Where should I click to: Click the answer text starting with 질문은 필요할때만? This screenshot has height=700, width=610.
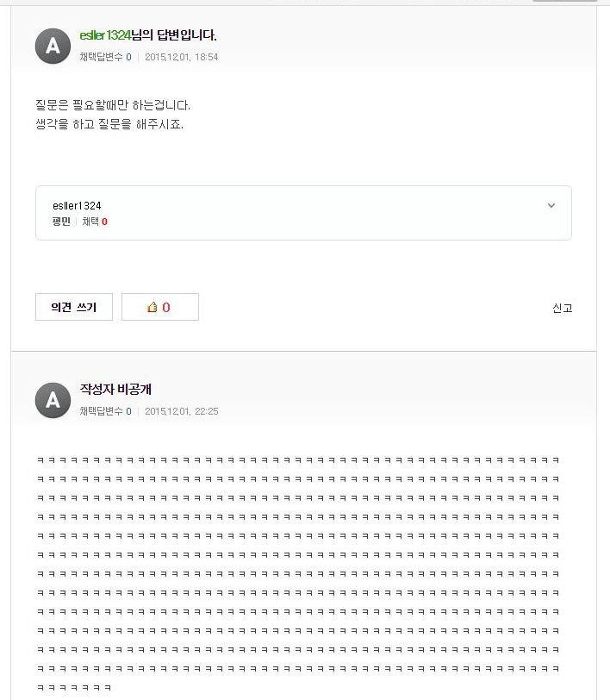[113, 105]
